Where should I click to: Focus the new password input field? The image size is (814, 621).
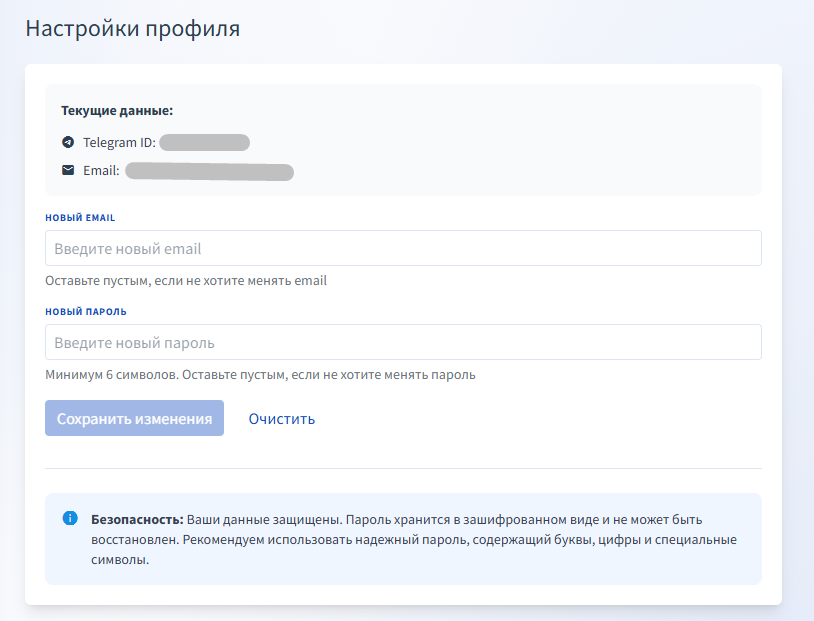click(403, 342)
